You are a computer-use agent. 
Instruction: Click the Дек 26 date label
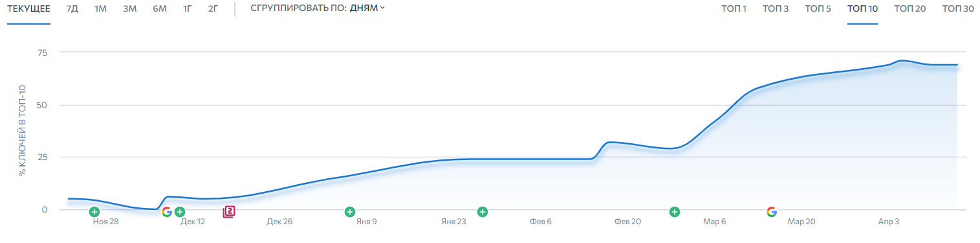click(x=279, y=222)
